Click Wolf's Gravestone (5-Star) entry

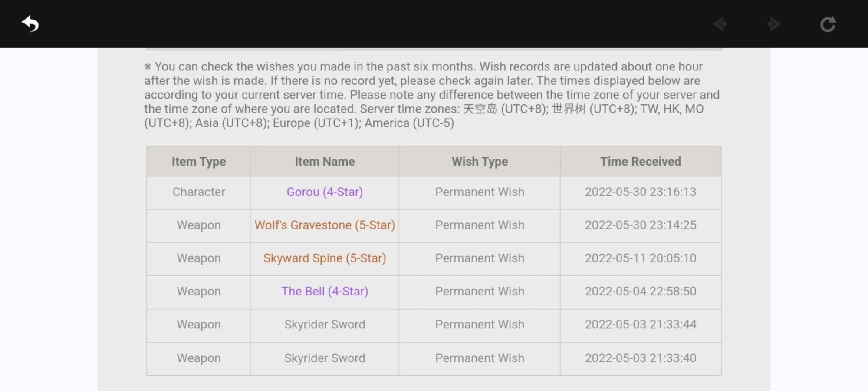pyautogui.click(x=325, y=225)
